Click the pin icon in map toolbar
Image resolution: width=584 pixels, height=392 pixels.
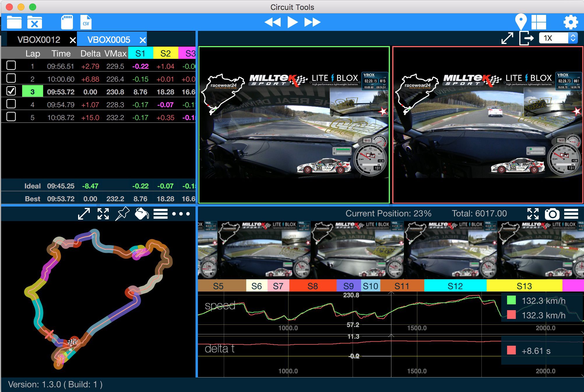pyautogui.click(x=122, y=214)
